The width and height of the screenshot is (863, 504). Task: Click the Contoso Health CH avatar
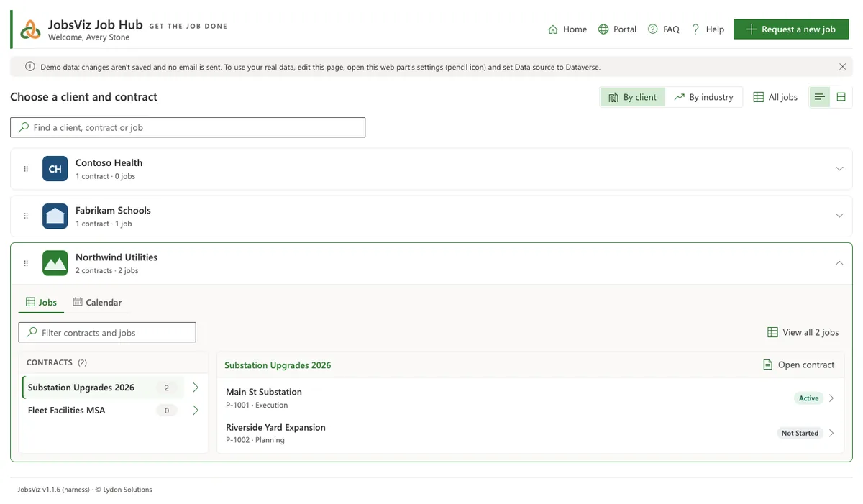click(x=55, y=169)
